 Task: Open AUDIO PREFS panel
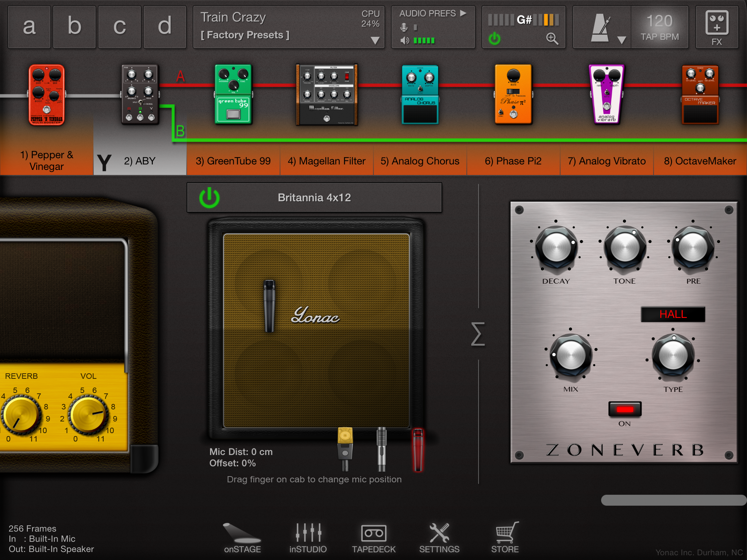[x=433, y=13]
